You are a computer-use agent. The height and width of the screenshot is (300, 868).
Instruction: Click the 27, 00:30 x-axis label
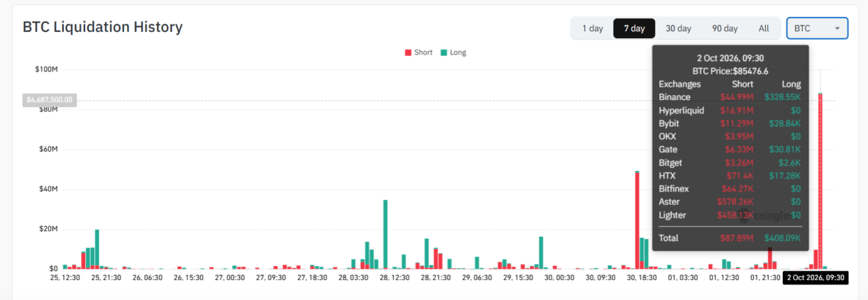click(230, 278)
